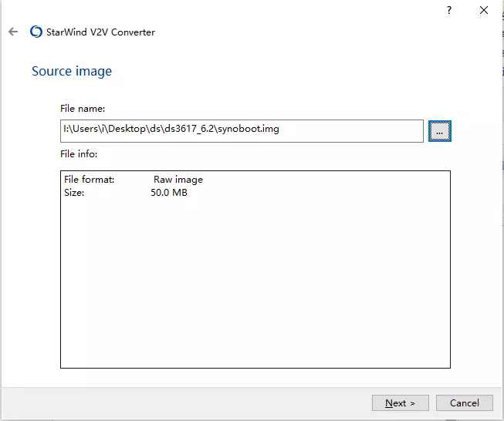Click the Size: row label
The image size is (504, 421).
click(74, 192)
